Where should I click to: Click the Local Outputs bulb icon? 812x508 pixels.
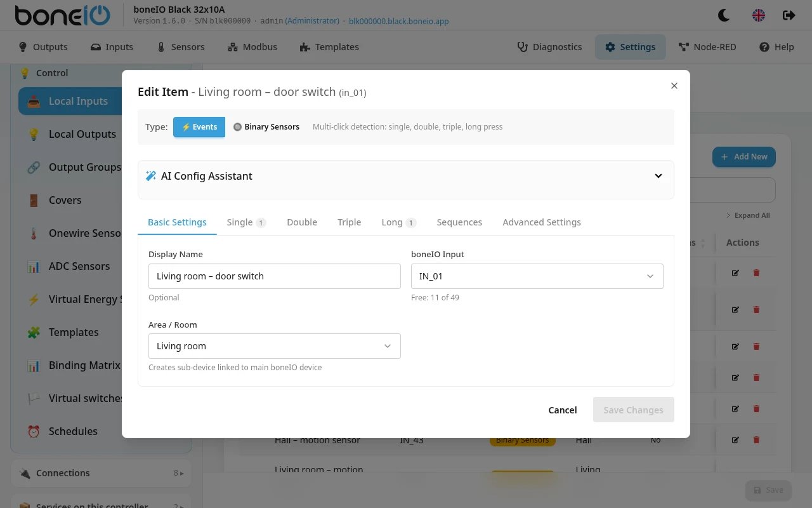[34, 134]
